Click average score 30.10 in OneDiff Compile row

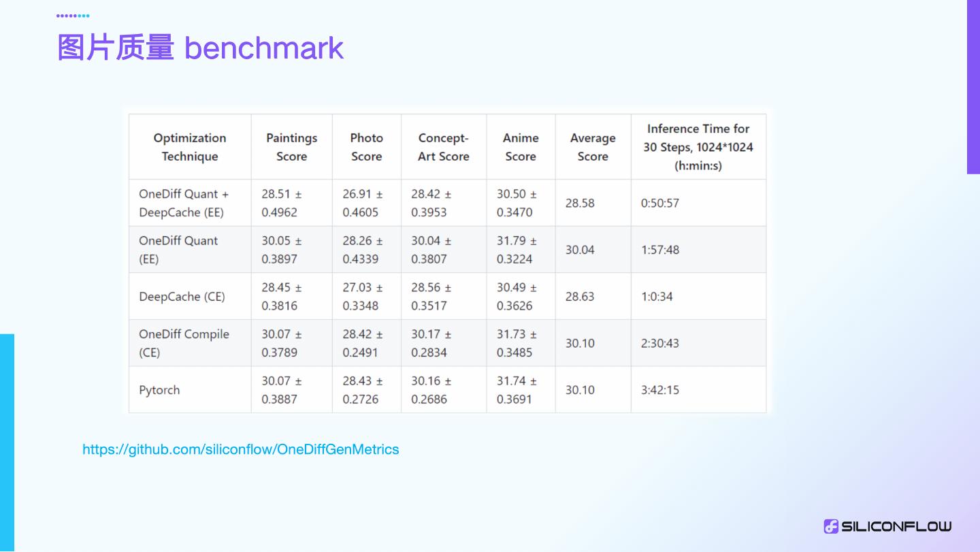click(x=580, y=343)
